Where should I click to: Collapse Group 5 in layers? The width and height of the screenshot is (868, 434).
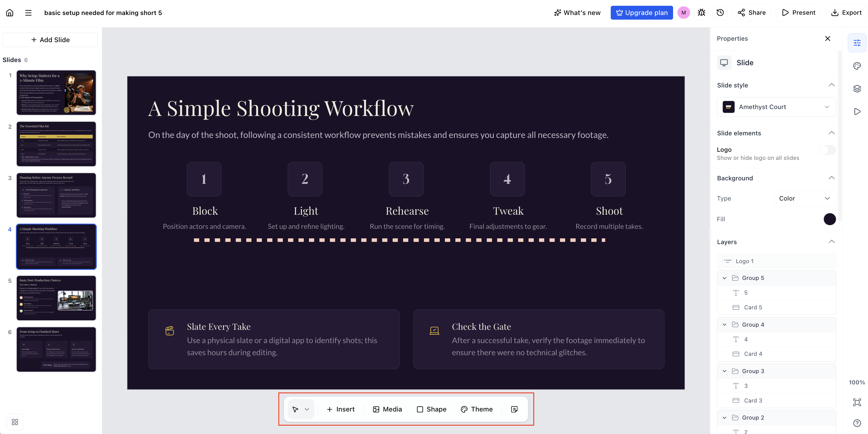click(724, 278)
